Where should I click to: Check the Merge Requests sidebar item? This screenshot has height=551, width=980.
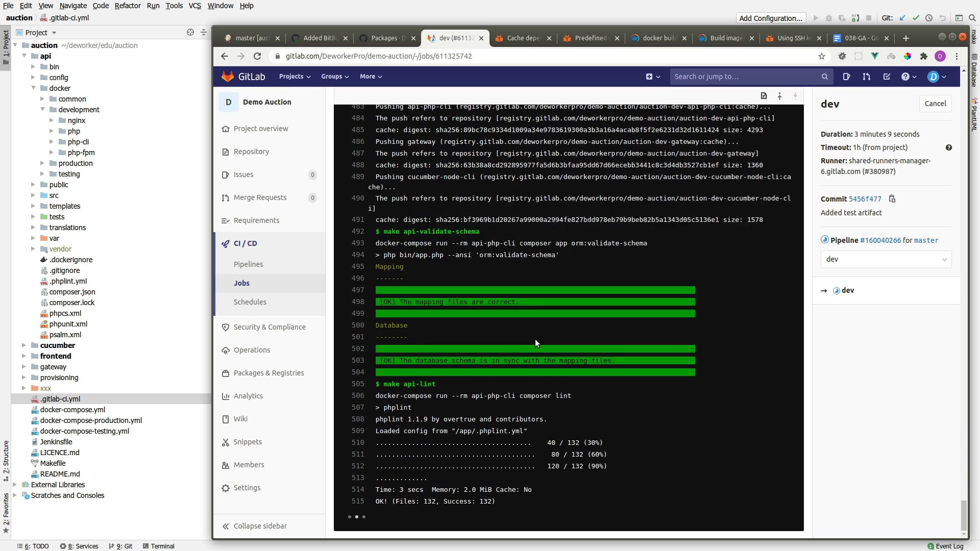pos(260,197)
